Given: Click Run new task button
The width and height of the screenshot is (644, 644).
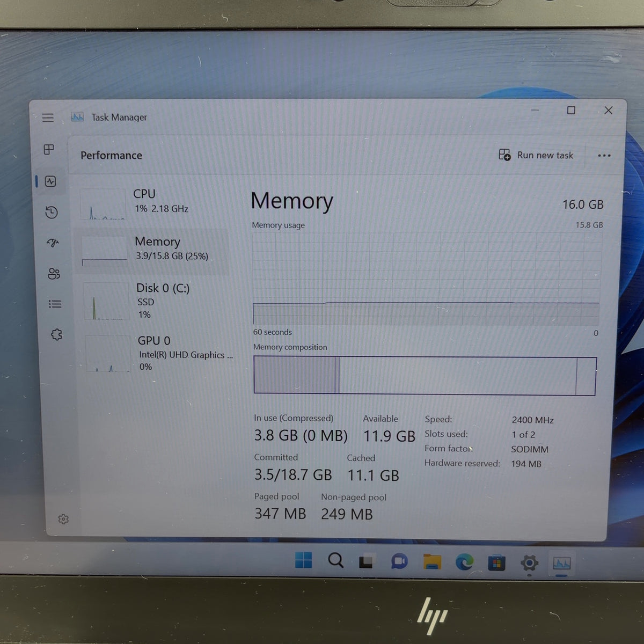Looking at the screenshot, I should tap(536, 155).
